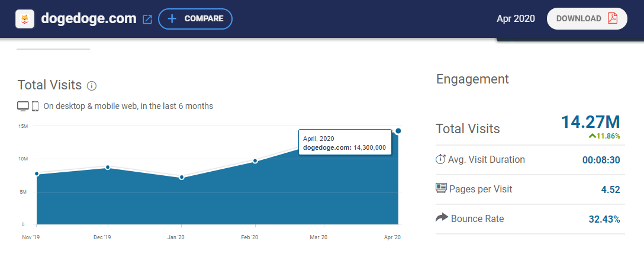Screen dimensions: 644x254
Task: Select the Nov '19 data point
Action: point(37,174)
